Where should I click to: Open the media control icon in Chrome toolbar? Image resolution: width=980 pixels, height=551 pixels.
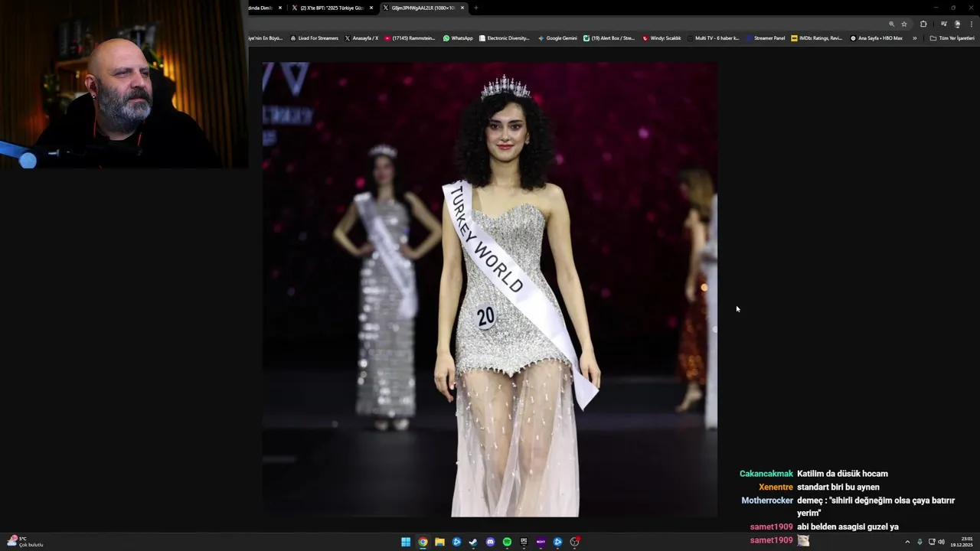(943, 24)
